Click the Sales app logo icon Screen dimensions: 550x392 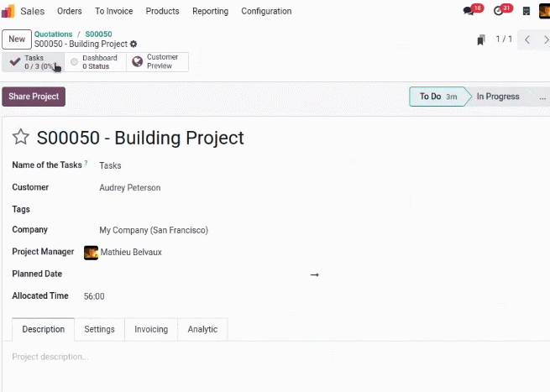[8, 11]
